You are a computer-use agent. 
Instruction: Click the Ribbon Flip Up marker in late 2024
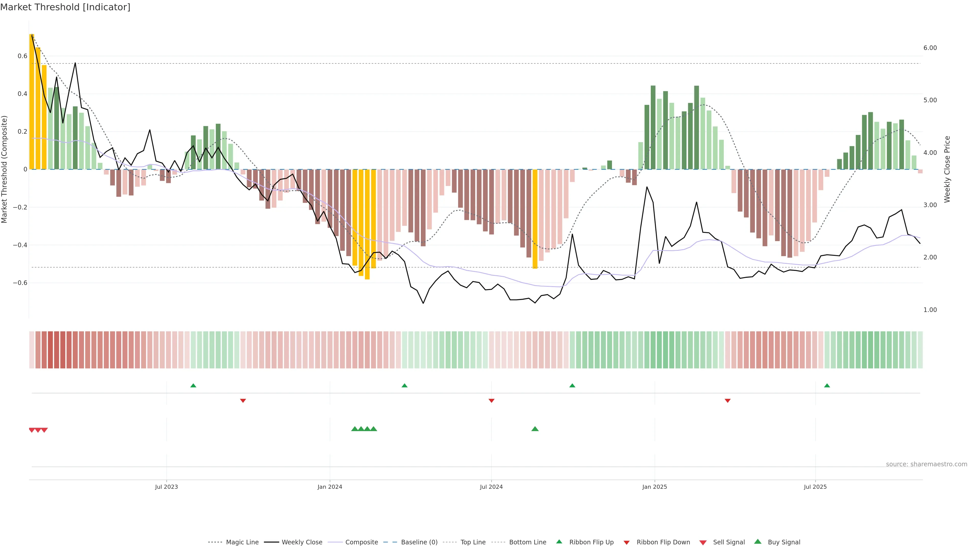click(572, 386)
